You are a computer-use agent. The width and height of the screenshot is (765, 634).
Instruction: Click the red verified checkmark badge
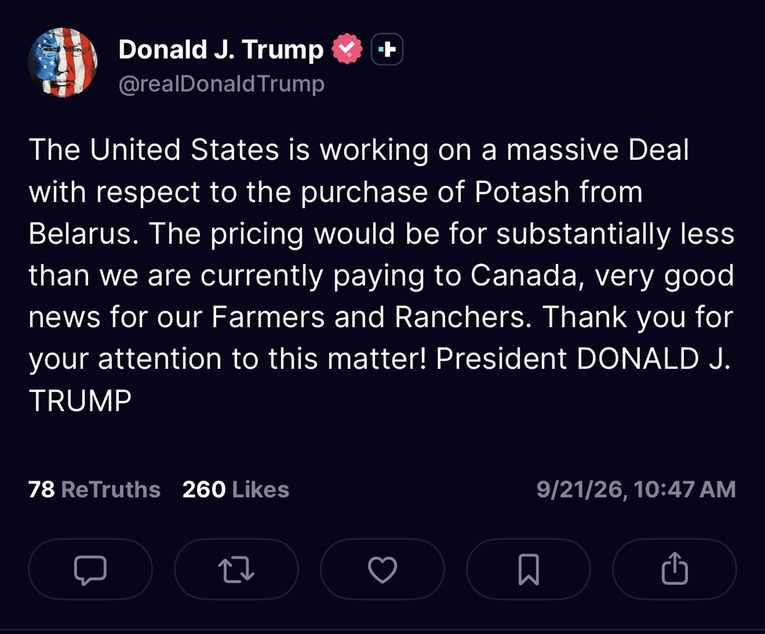347,49
